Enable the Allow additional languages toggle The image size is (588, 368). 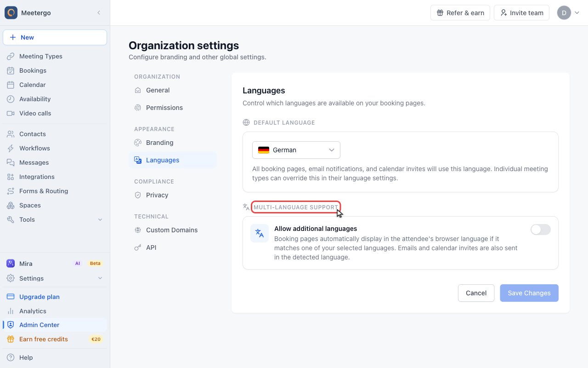[x=541, y=230]
